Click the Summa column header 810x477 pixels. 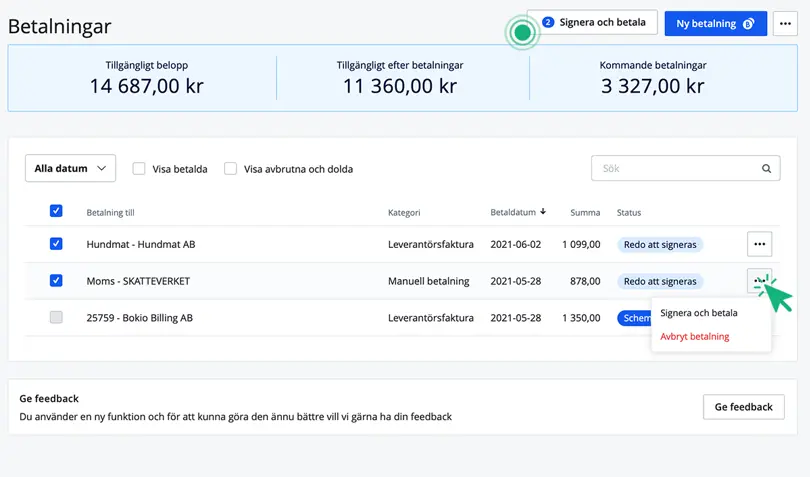(585, 212)
